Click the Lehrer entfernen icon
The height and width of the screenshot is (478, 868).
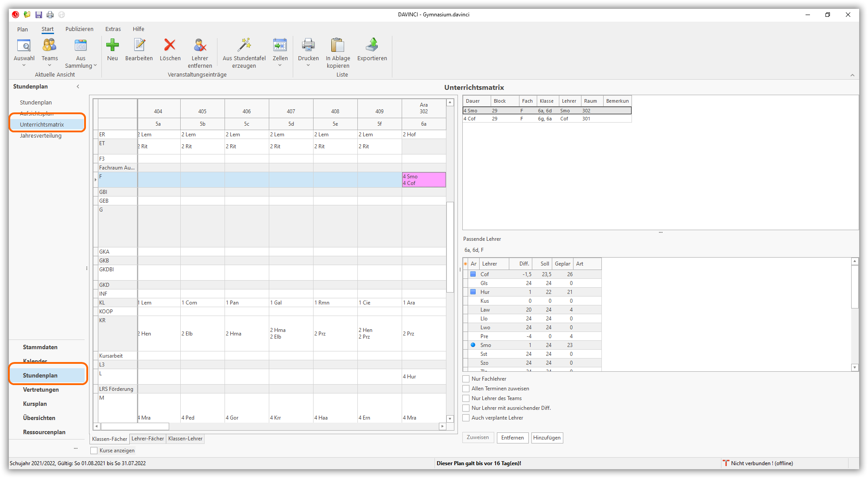(200, 45)
